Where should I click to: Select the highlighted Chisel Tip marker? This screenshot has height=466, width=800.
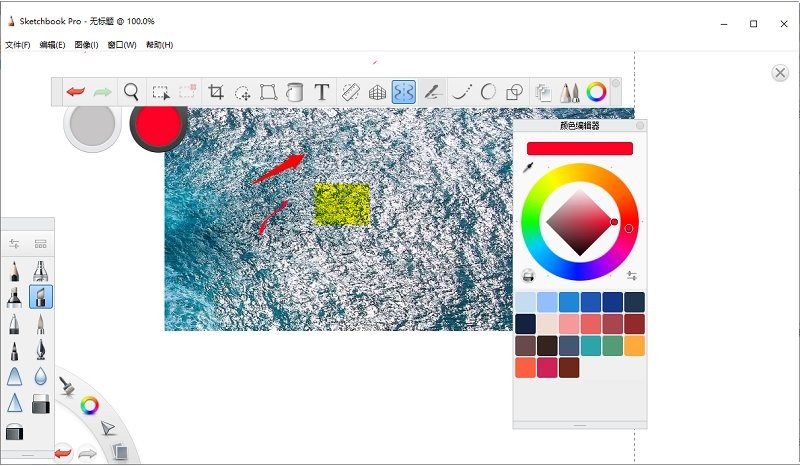click(41, 297)
